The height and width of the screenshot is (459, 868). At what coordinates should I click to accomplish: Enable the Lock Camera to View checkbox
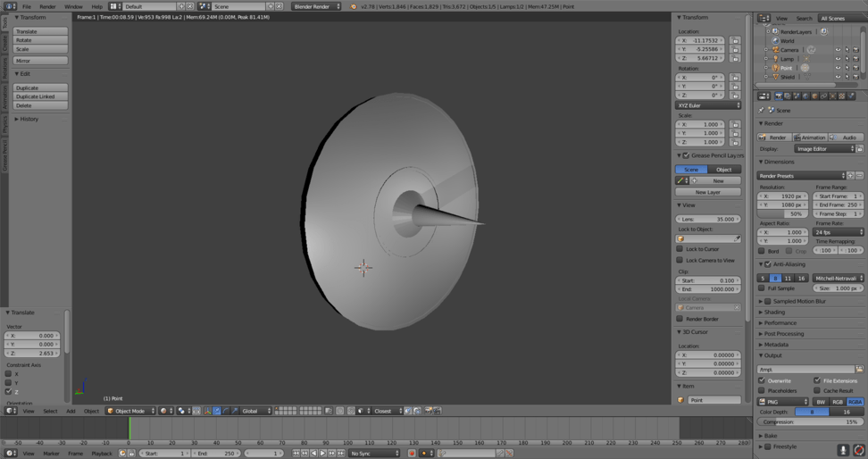tap(680, 261)
